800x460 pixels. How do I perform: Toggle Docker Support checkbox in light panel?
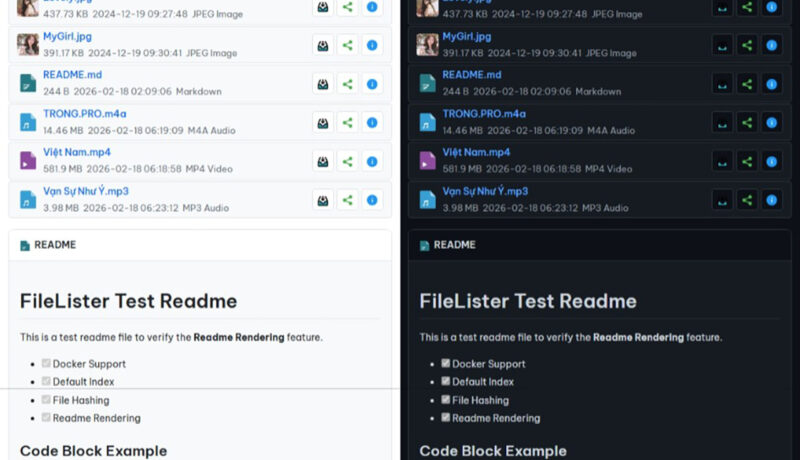pyautogui.click(x=46, y=363)
